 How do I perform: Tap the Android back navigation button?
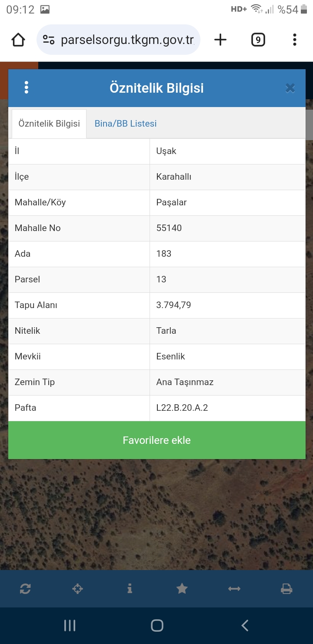point(245,626)
